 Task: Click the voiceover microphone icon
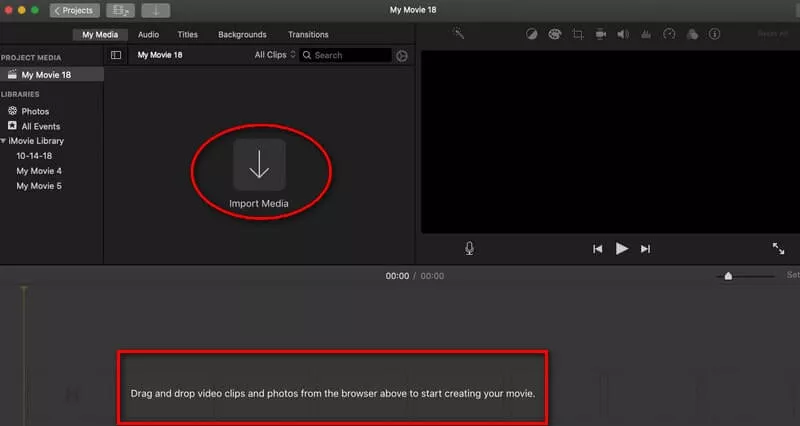[469, 248]
